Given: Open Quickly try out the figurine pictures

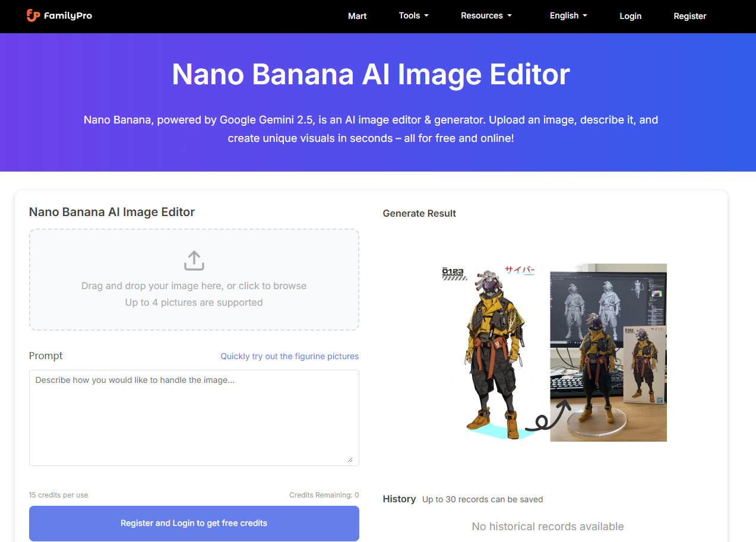Looking at the screenshot, I should point(289,356).
